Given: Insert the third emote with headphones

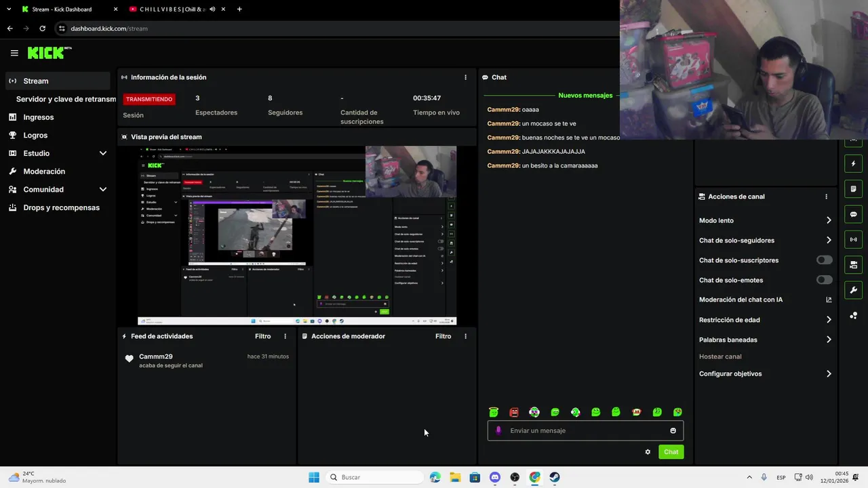Looking at the screenshot, I should (534, 412).
